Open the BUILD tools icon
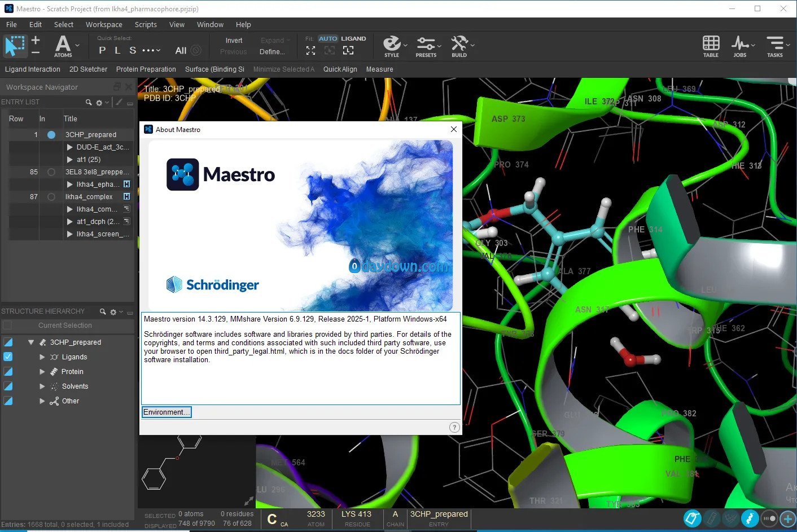 459,46
